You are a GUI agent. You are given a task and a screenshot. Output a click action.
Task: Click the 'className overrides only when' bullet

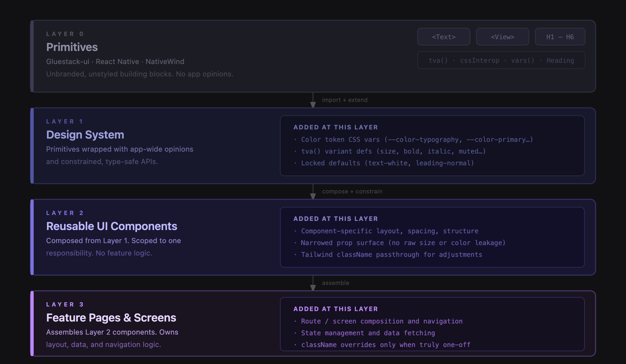382,345
